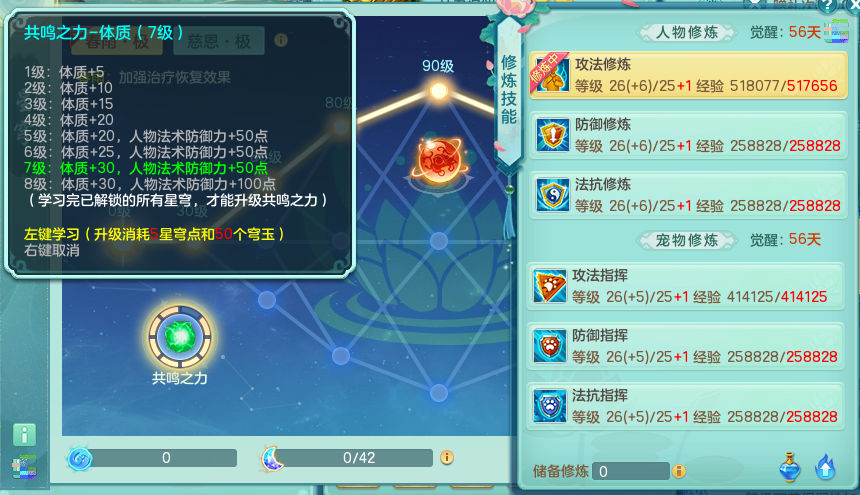Use the blue potion bottle icon
Screen dimensions: 860x495
coord(789,468)
